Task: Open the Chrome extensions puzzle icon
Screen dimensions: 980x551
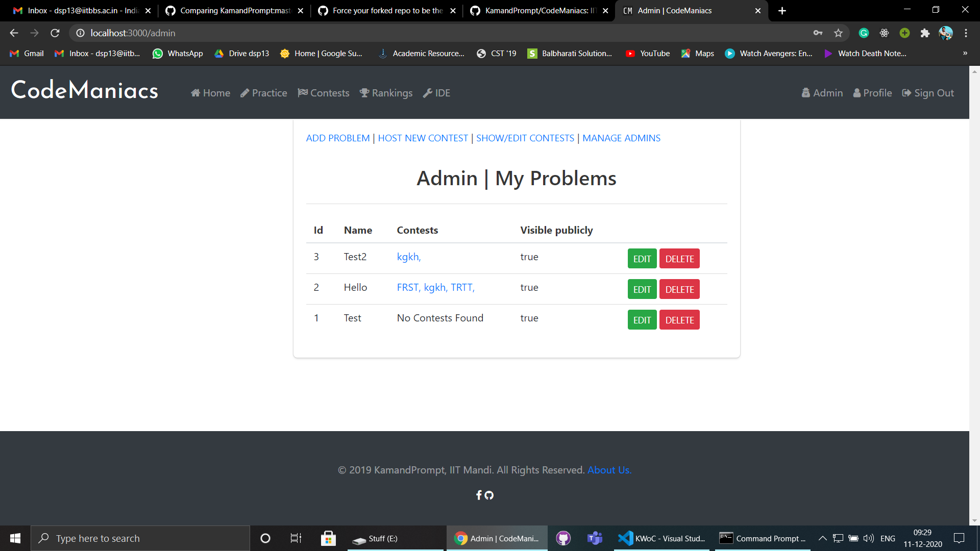Action: [925, 33]
